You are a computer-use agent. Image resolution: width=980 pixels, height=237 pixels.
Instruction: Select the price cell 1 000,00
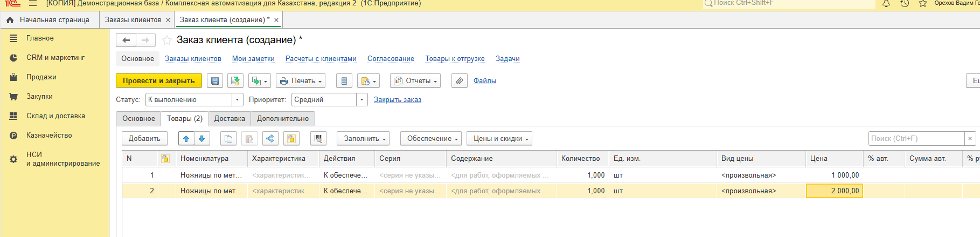[x=834, y=175]
